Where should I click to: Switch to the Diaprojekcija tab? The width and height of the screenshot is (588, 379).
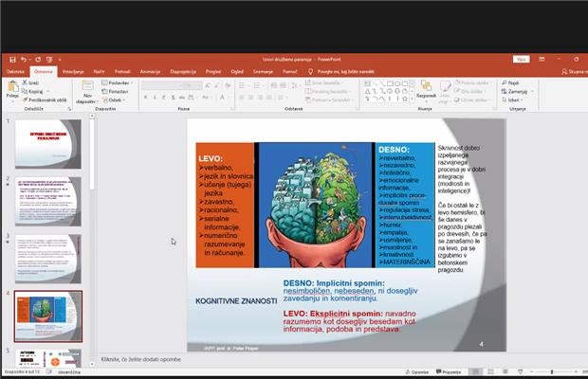(x=183, y=71)
